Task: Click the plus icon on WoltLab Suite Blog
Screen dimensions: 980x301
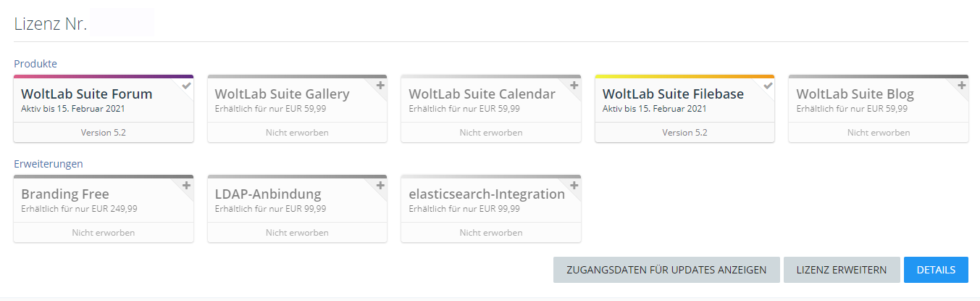Action: point(962,86)
